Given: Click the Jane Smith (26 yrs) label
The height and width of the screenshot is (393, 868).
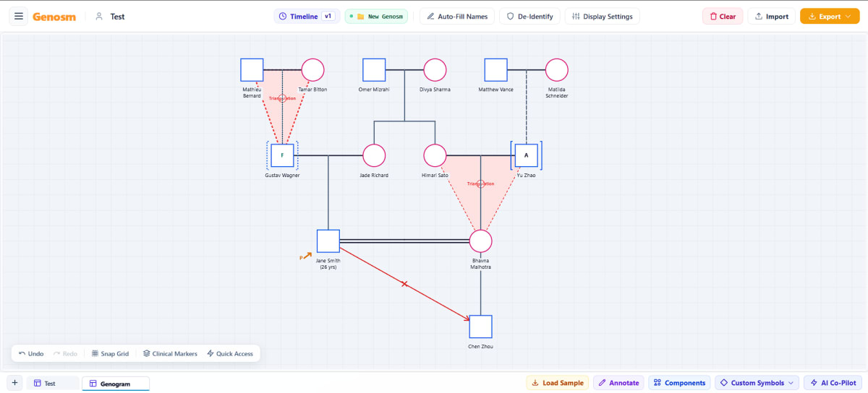Looking at the screenshot, I should (328, 264).
